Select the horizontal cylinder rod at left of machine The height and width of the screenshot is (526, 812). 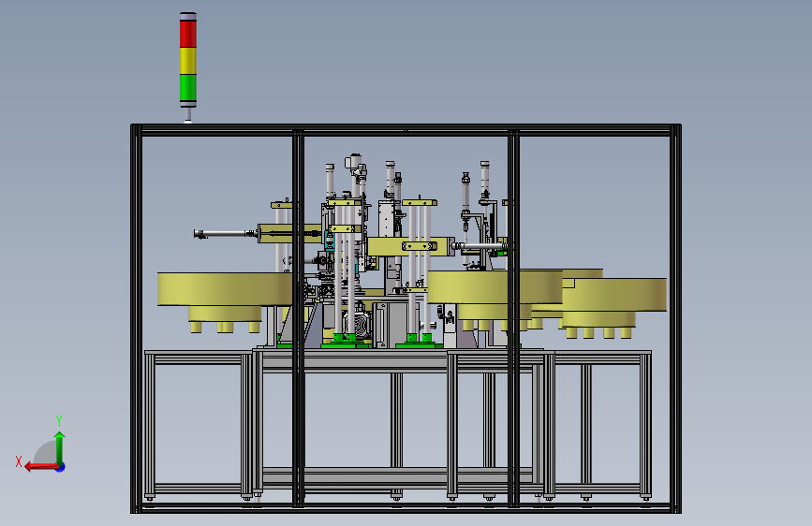coord(226,234)
